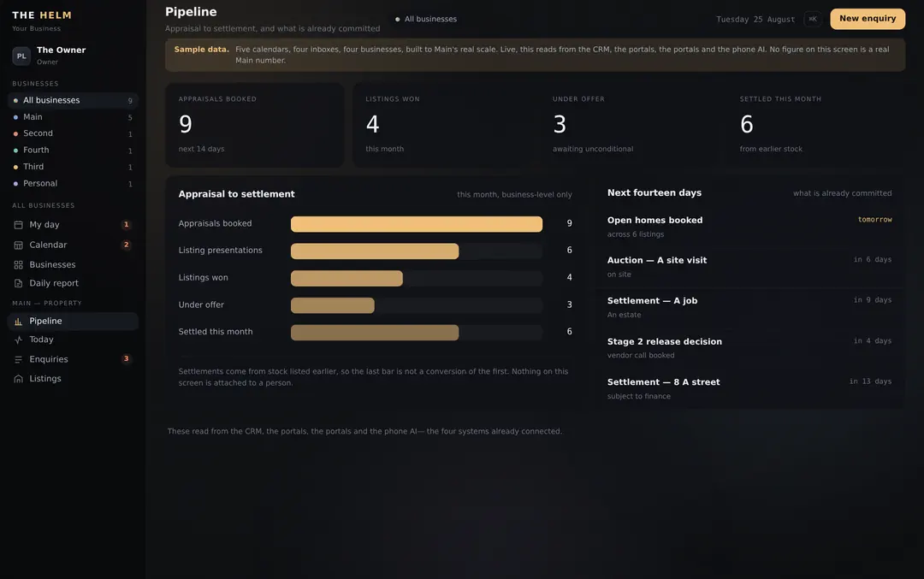Click the Today pulse icon
924x579 pixels.
(x=18, y=340)
